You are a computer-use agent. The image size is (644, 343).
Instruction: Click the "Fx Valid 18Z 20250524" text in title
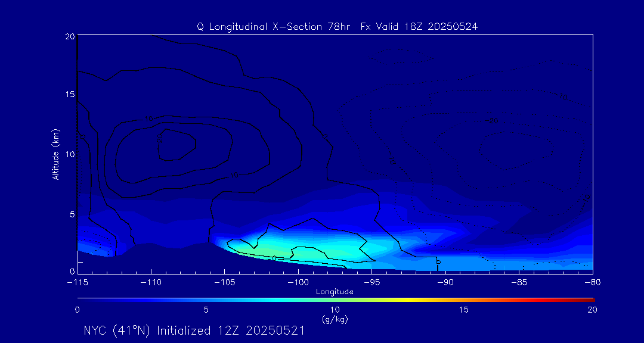coord(419,26)
